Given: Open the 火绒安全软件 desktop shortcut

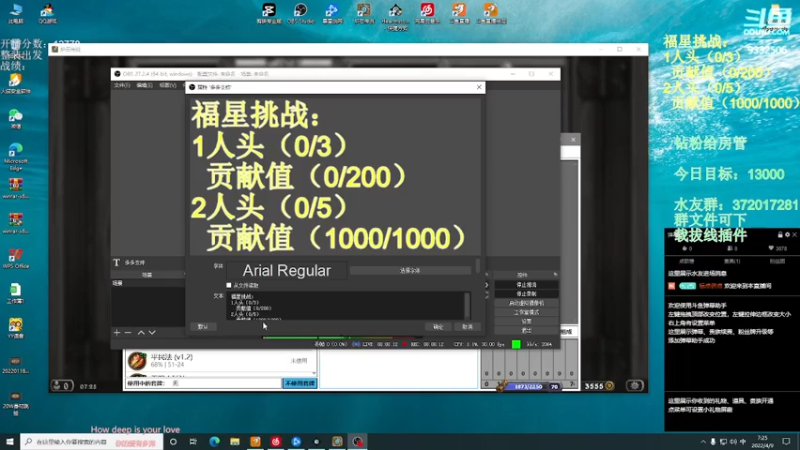Looking at the screenshot, I should point(16,84).
